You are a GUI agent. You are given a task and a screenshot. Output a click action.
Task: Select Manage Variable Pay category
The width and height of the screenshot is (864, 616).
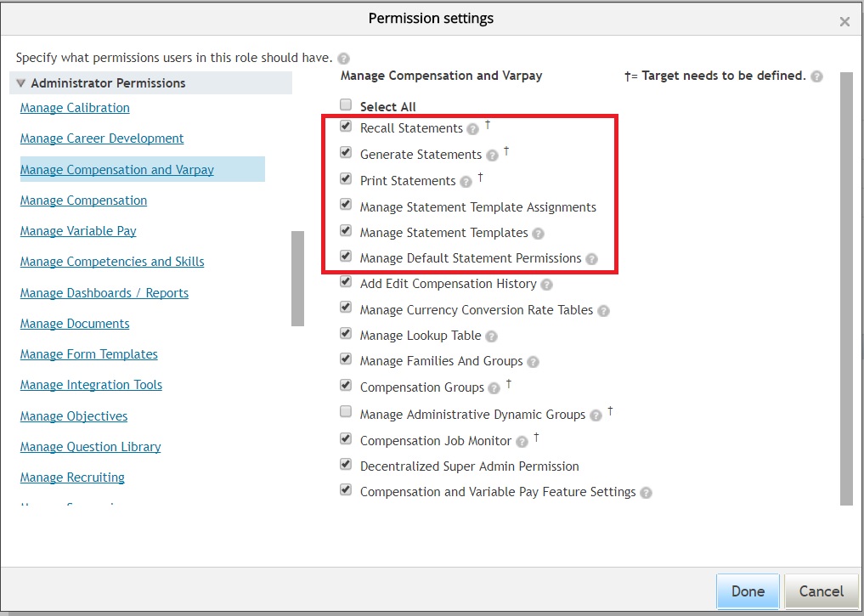pyautogui.click(x=78, y=231)
